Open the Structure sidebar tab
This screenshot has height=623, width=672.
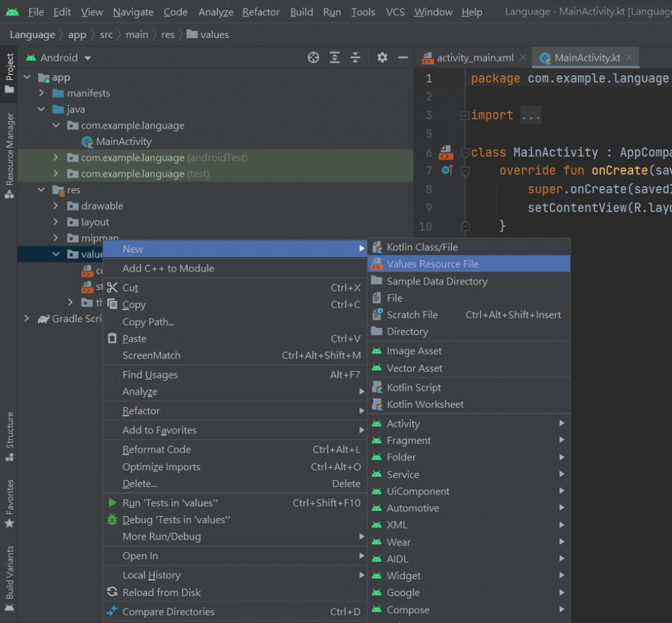coord(9,436)
